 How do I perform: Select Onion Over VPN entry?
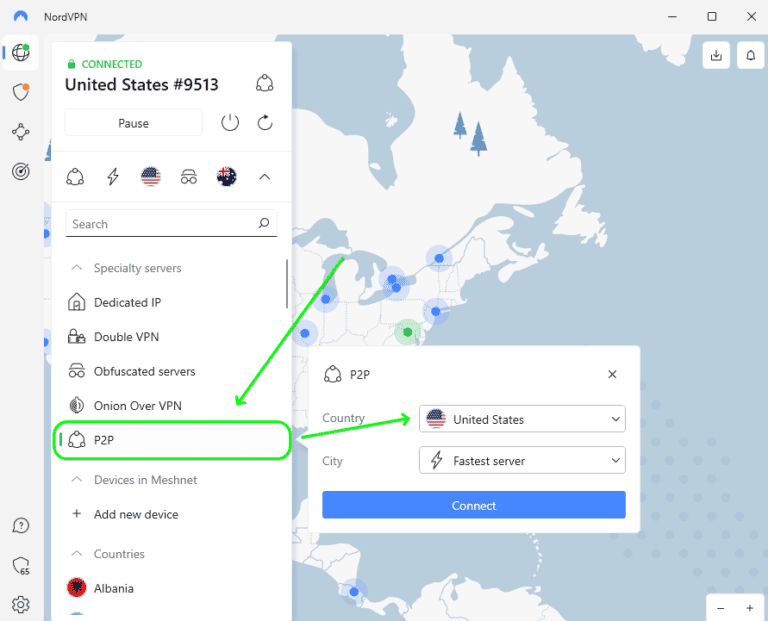171,406
